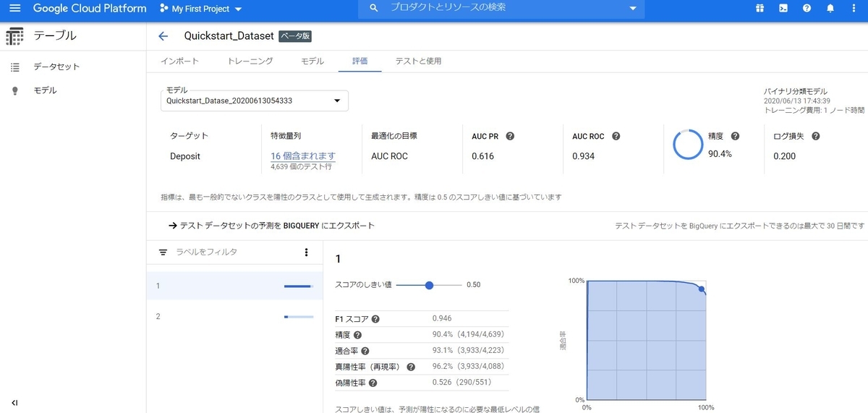The width and height of the screenshot is (868, 413).
Task: Click the precision-recall curve threshold point
Action: pos(702,289)
